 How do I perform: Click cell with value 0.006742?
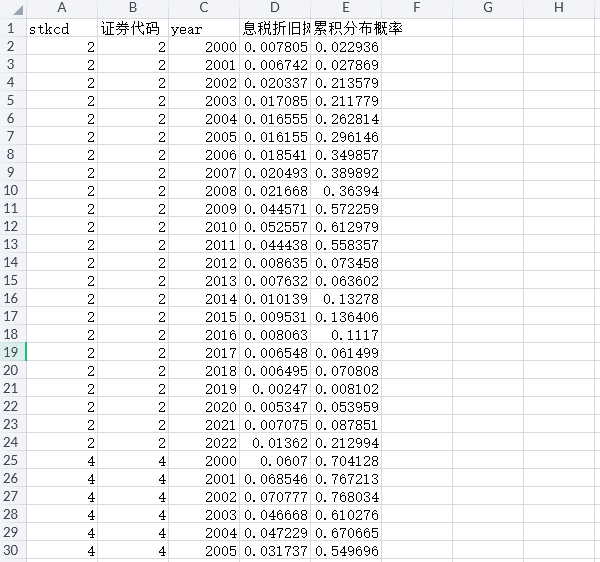point(275,65)
